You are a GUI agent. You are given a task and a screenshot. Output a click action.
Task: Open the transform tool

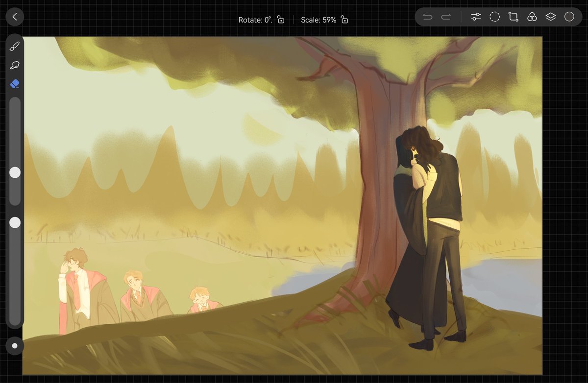click(x=514, y=17)
